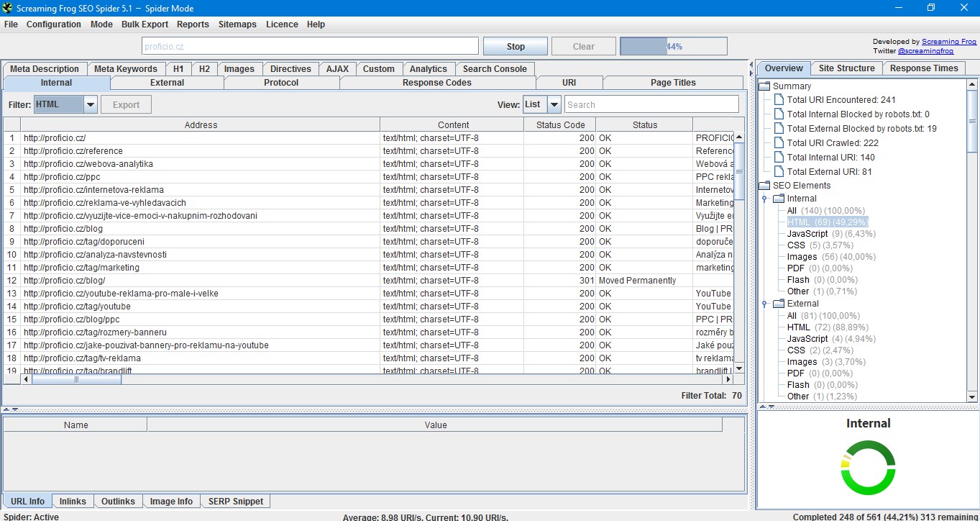
Task: Click the Search field above the table
Action: [651, 104]
